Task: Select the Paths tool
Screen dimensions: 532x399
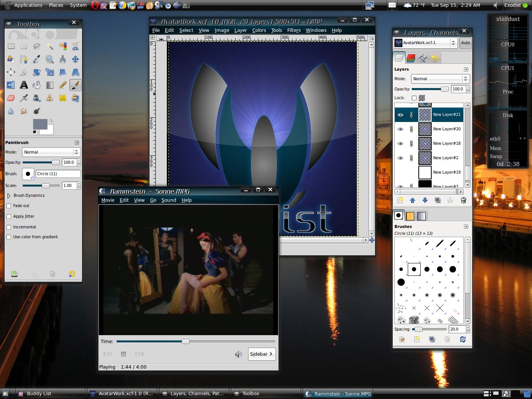Action: coord(24,59)
